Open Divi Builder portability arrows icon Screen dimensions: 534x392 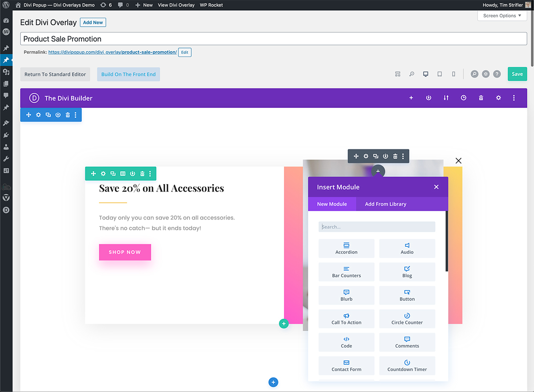pos(446,98)
